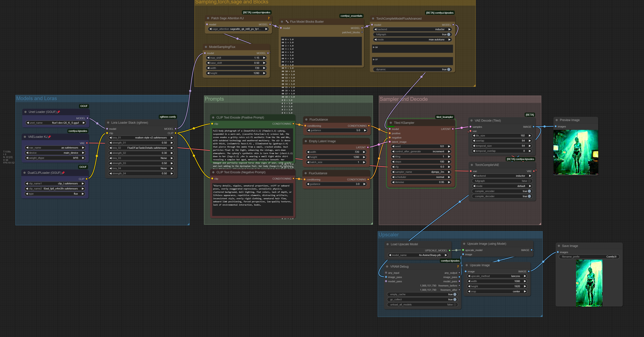Toggle compile_encoder in TorchCompileVAE
The image size is (644, 337).
[529, 191]
